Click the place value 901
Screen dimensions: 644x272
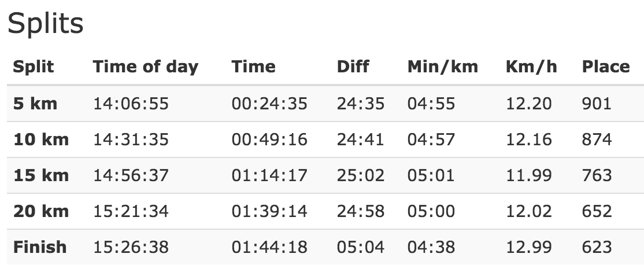point(597,104)
